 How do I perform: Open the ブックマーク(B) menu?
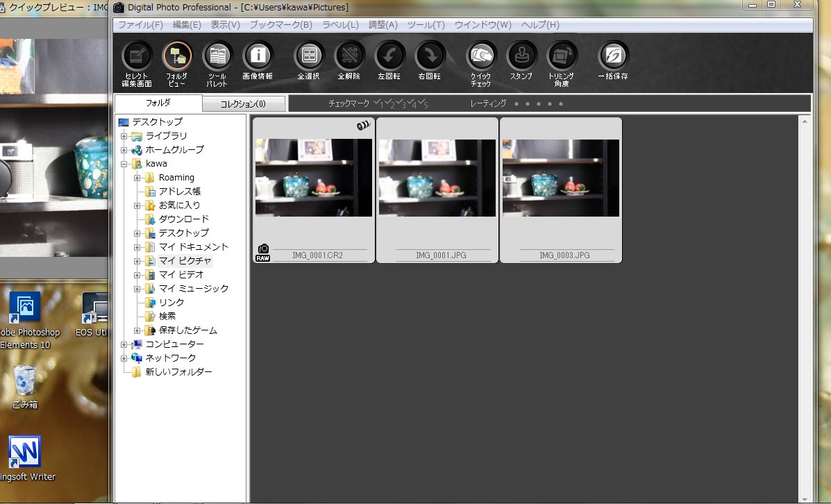[281, 25]
